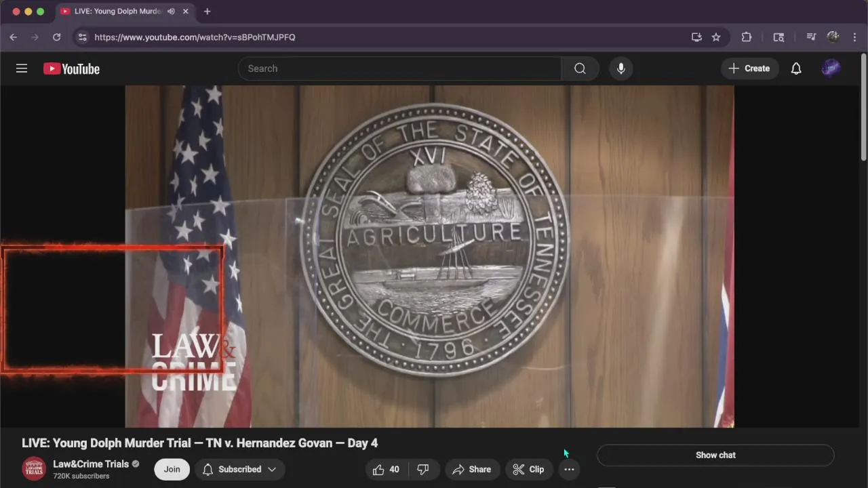Expand the Subscribed notification dropdown
Viewport: 868px width, 488px height.
239,469
